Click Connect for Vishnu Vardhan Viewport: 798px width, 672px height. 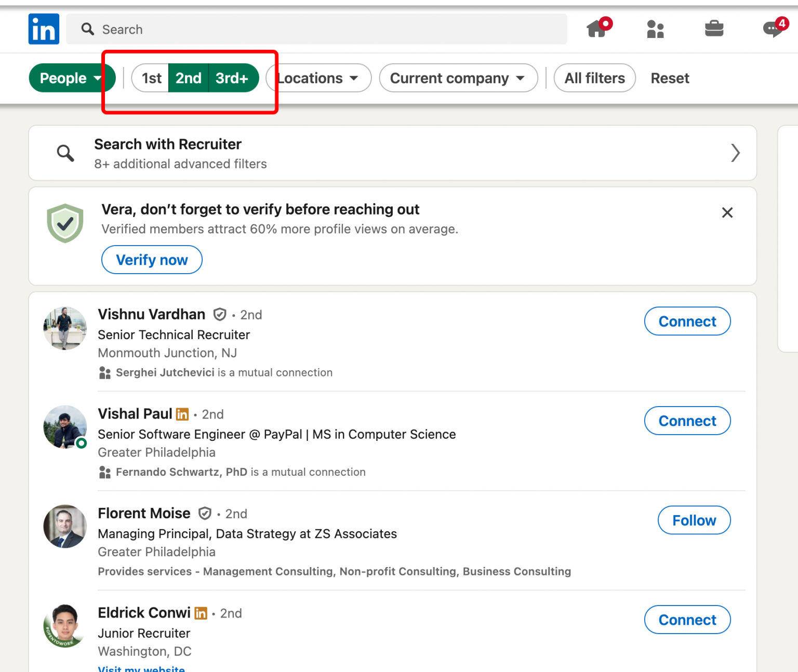click(687, 321)
